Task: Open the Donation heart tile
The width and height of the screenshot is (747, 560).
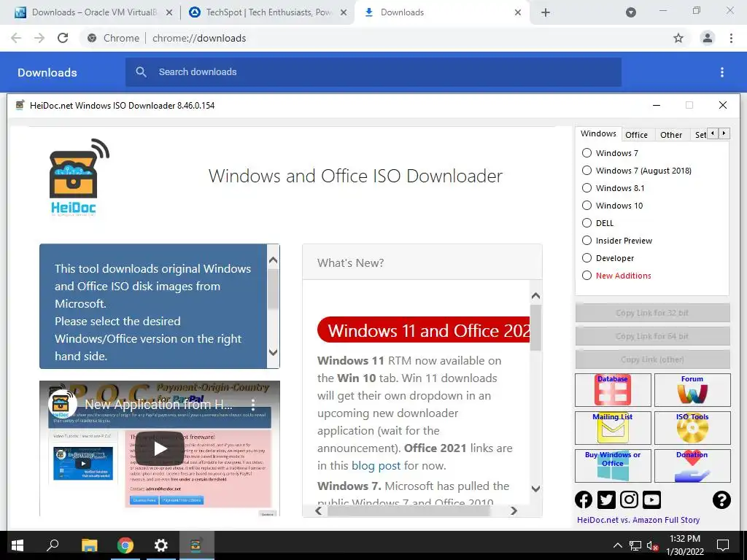Action: [692, 466]
